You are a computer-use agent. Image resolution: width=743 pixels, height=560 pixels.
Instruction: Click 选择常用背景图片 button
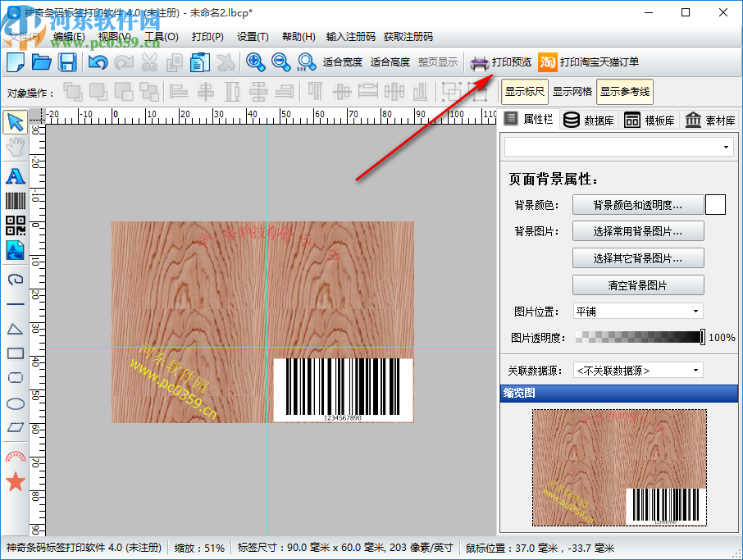click(638, 231)
